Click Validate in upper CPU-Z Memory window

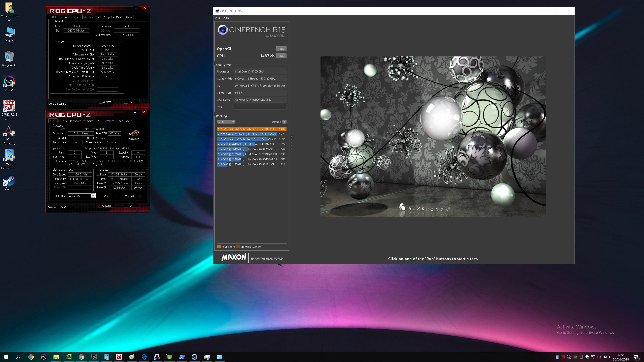point(106,102)
